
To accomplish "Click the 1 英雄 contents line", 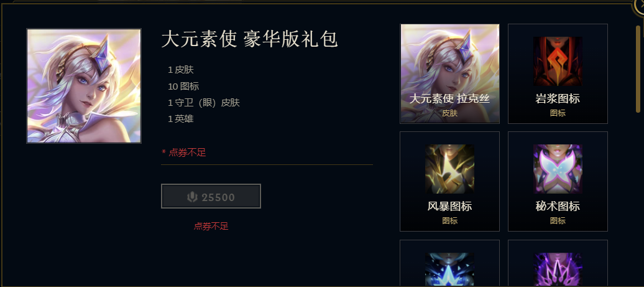I will [181, 119].
